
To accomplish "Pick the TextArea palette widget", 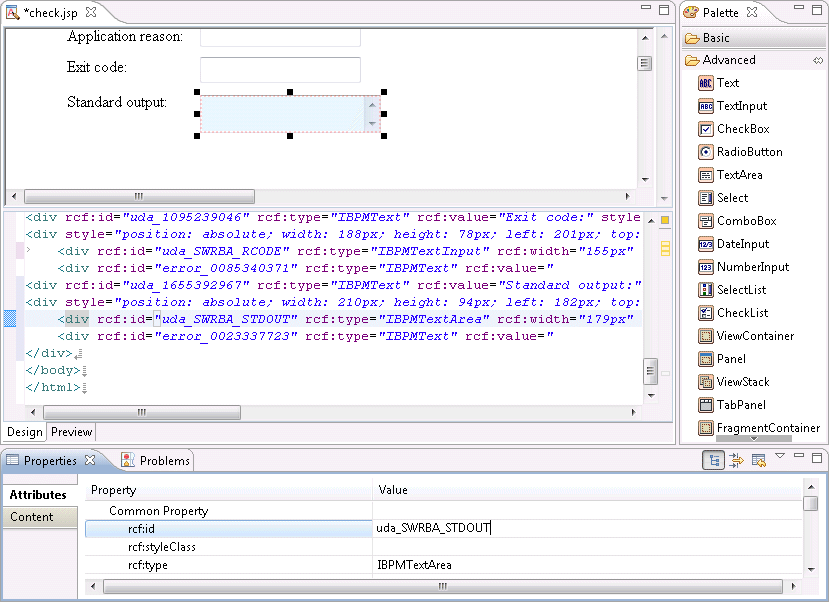I will pos(730,175).
